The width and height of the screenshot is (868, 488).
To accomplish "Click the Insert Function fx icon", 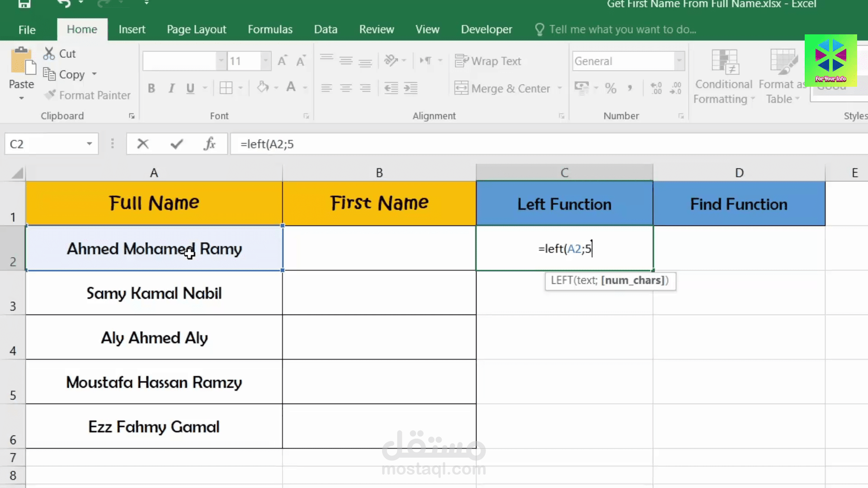I will 209,144.
